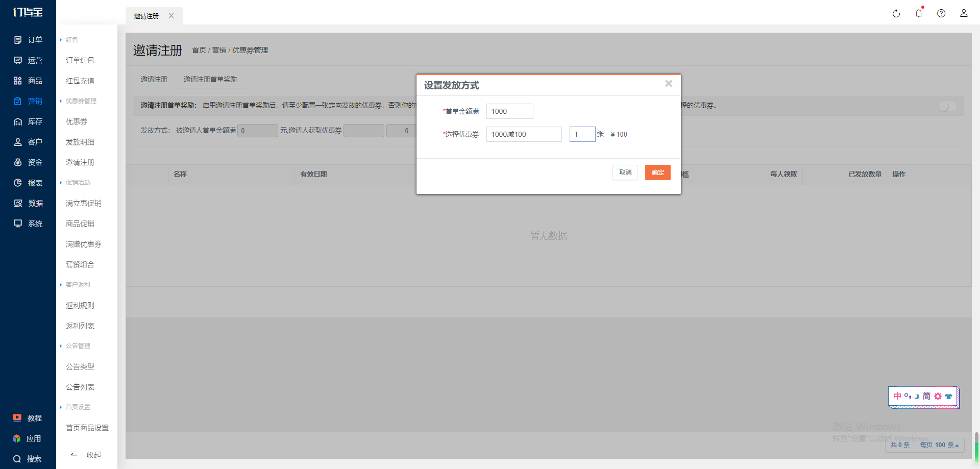Open the 选择优惠券 coupon selector 1000减100
Viewport: 980px width, 469px height.
tap(524, 134)
